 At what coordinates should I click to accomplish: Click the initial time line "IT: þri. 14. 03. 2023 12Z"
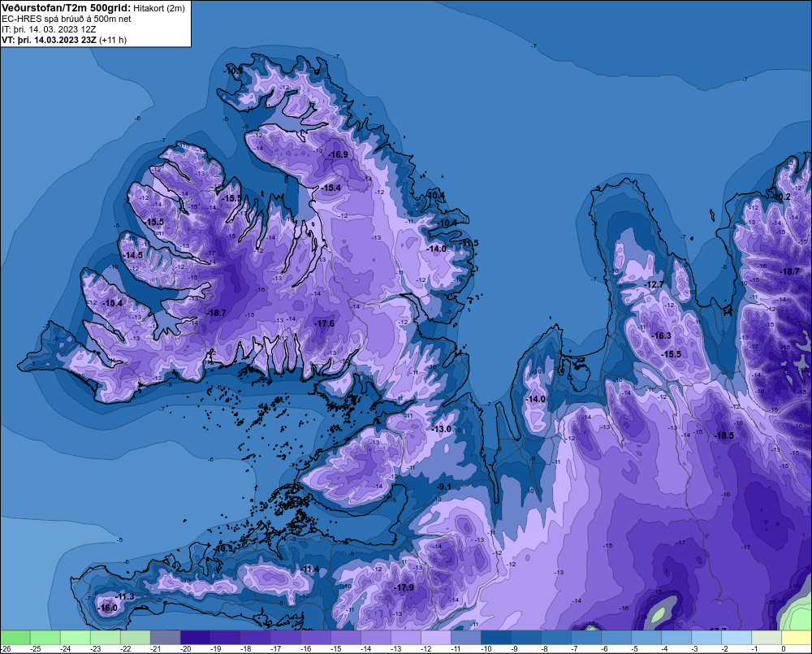[x=49, y=29]
